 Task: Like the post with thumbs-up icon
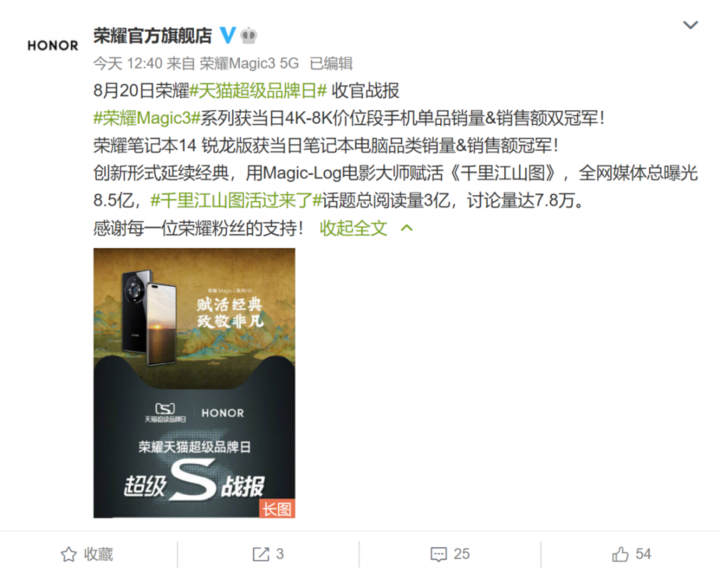point(620,554)
